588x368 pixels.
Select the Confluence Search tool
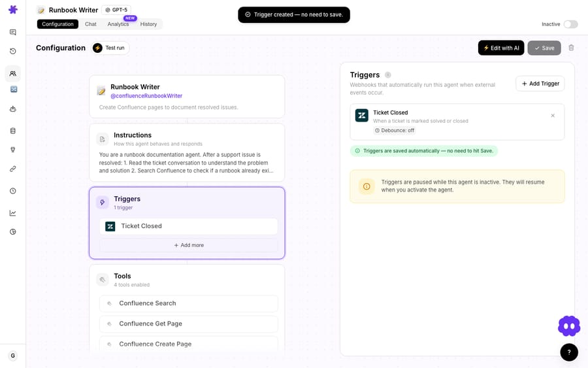click(x=189, y=303)
